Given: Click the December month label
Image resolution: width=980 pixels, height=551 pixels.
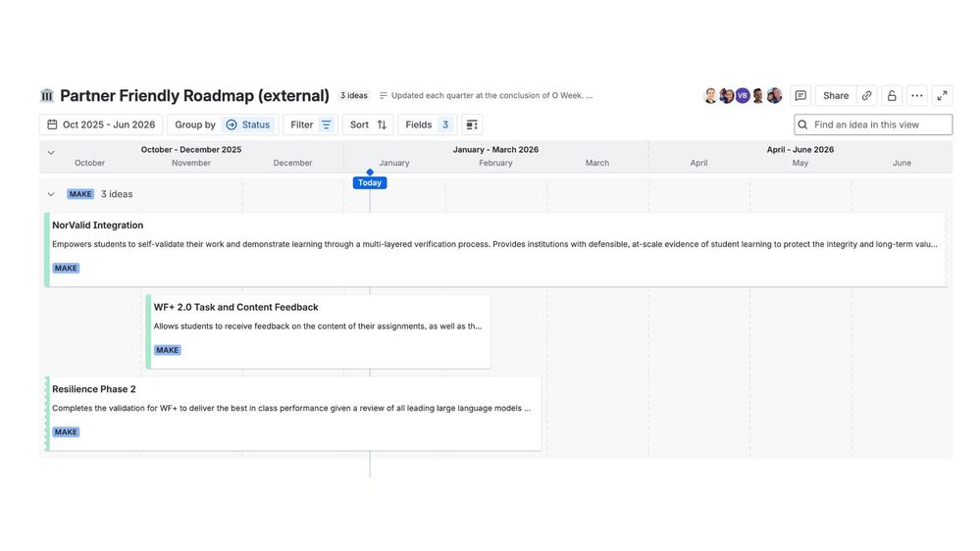Looking at the screenshot, I should (292, 163).
